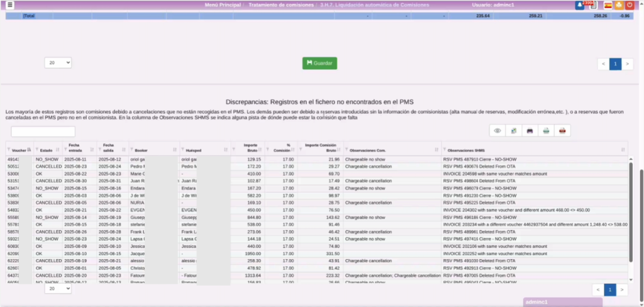Click the orange print icon in header
This screenshot has height=307, width=644.
click(x=619, y=5)
